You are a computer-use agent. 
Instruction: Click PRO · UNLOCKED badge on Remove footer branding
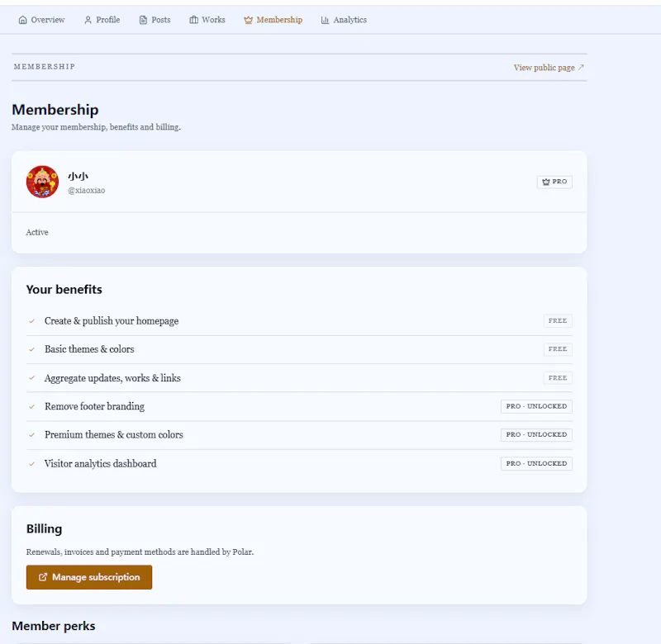pos(536,406)
